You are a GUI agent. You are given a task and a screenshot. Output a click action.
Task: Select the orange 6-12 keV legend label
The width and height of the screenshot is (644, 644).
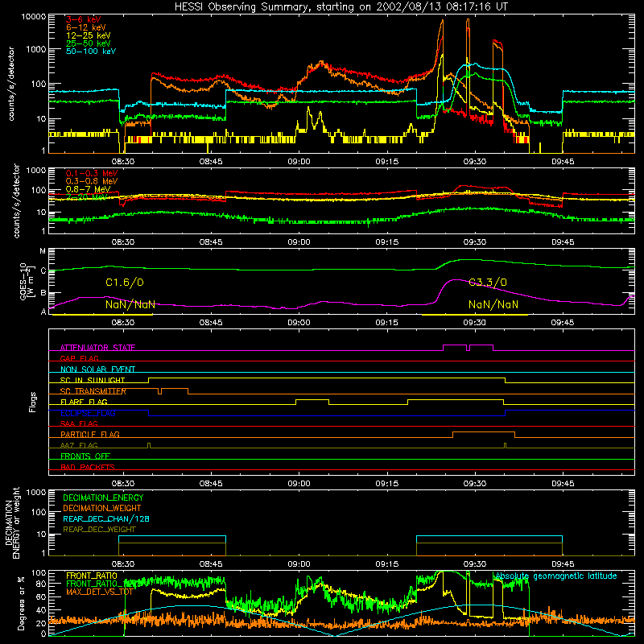(85, 27)
